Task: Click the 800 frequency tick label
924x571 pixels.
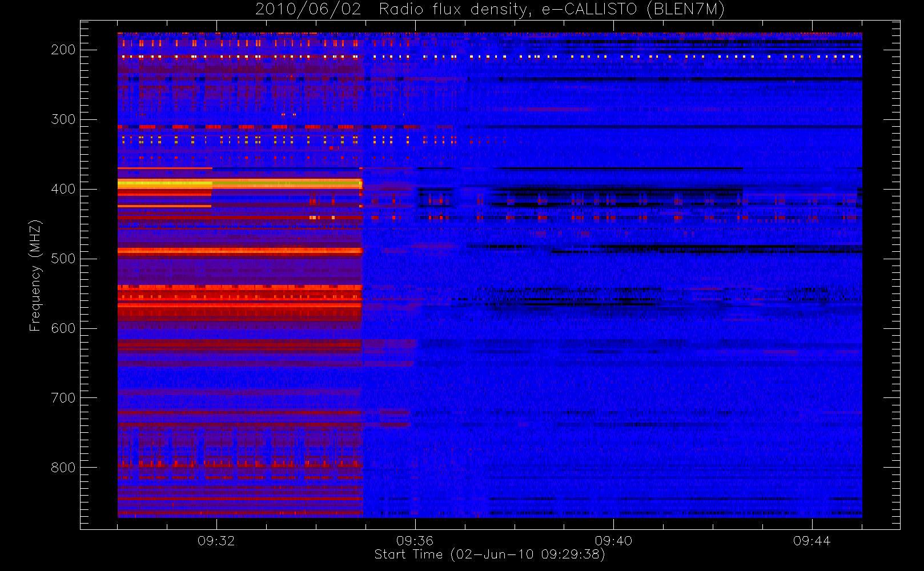Action: (x=63, y=468)
